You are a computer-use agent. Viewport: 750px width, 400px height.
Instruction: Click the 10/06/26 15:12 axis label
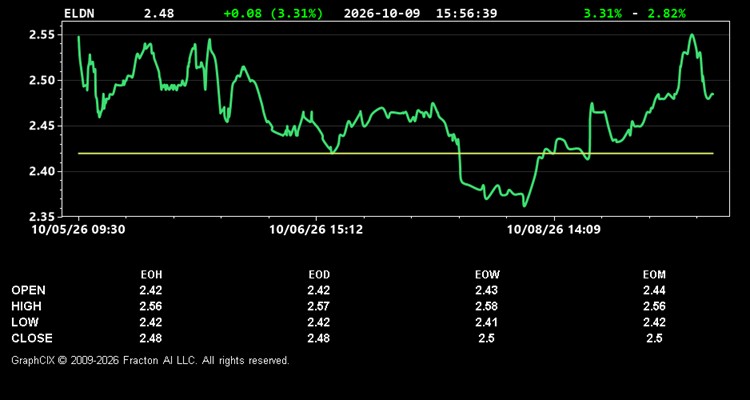tap(316, 230)
